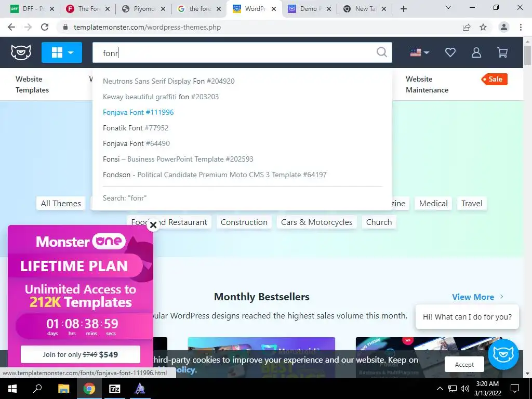This screenshot has width=532, height=399.
Task: Open the shopping cart icon
Action: pyautogui.click(x=502, y=52)
